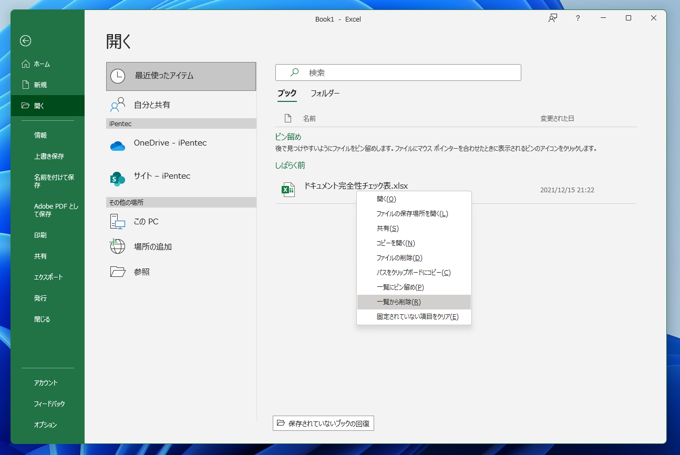The width and height of the screenshot is (680, 455).
Task: Click 場所の追加 add a place
Action: coord(181,247)
